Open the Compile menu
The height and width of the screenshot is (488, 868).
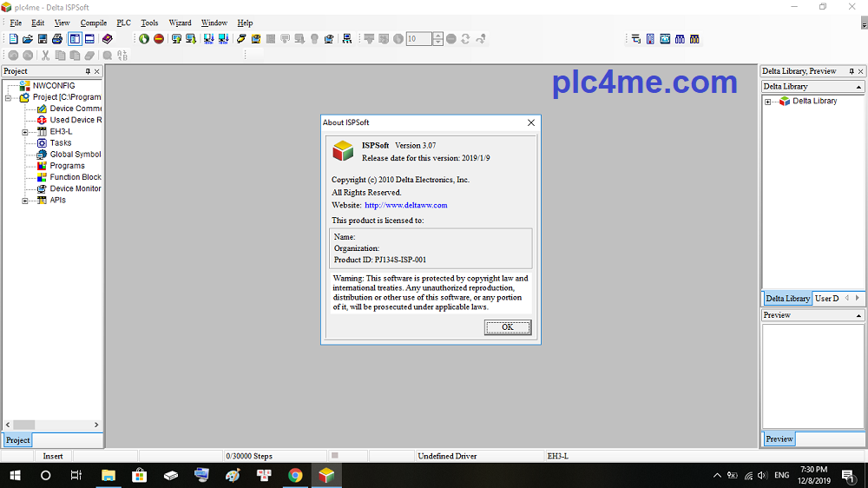coord(94,23)
